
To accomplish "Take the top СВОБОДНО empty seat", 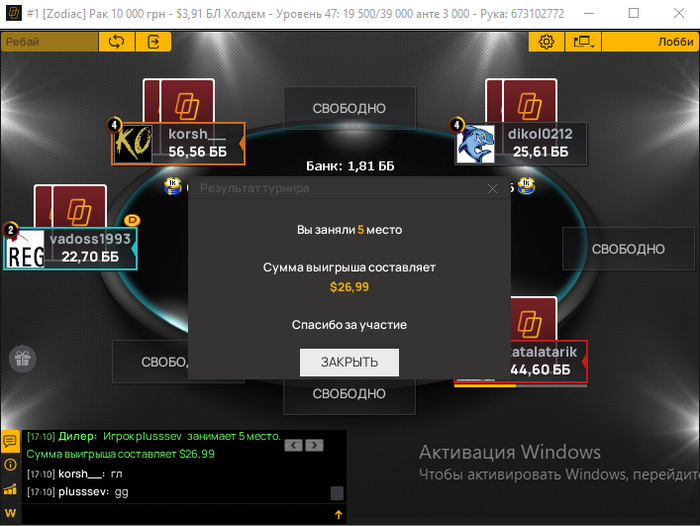I will (x=349, y=108).
